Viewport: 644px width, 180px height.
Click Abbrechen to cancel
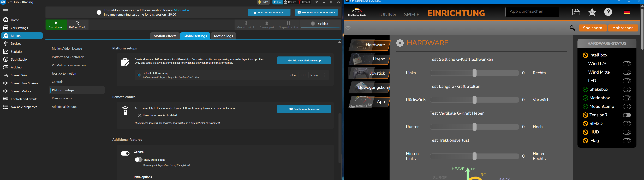pos(623,28)
